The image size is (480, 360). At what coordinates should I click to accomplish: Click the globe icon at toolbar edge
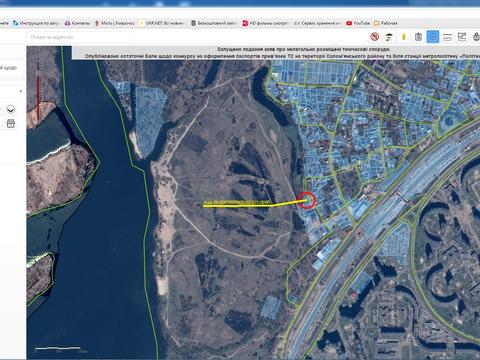(x=476, y=37)
